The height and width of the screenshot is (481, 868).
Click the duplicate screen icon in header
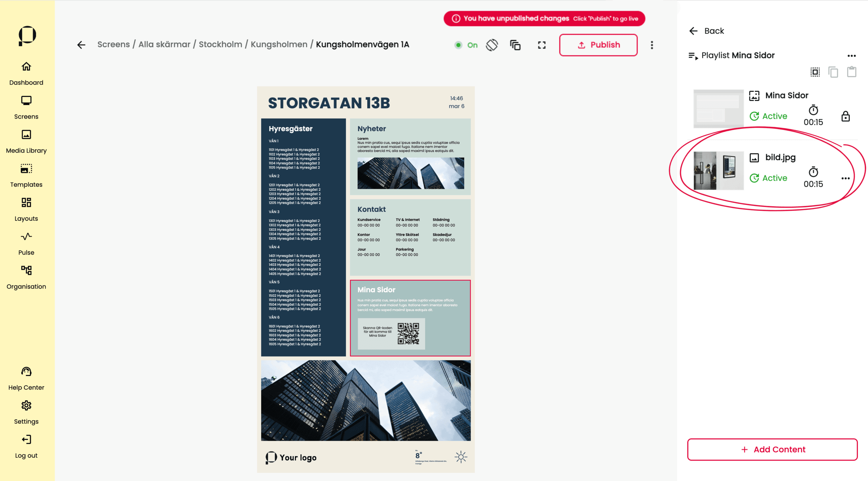pos(515,45)
